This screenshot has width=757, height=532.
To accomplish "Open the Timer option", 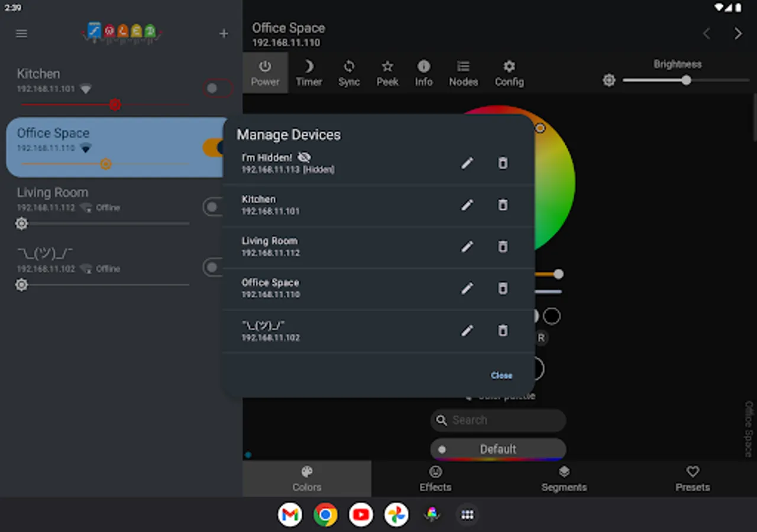I will click(x=309, y=73).
